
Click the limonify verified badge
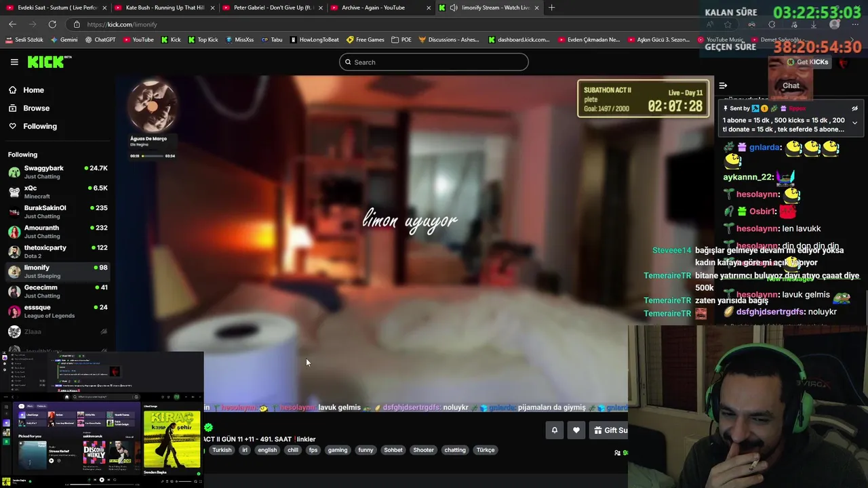pos(208,428)
